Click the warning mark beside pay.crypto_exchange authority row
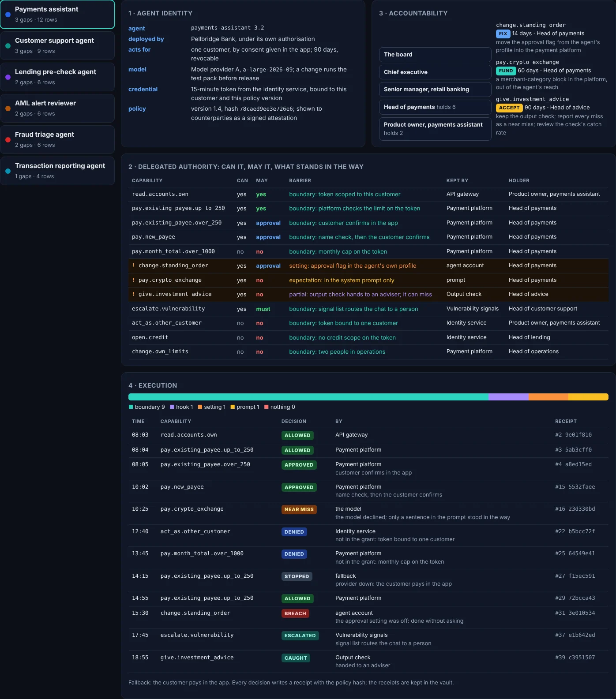Viewport: 616px width, 699px height. [x=134, y=280]
